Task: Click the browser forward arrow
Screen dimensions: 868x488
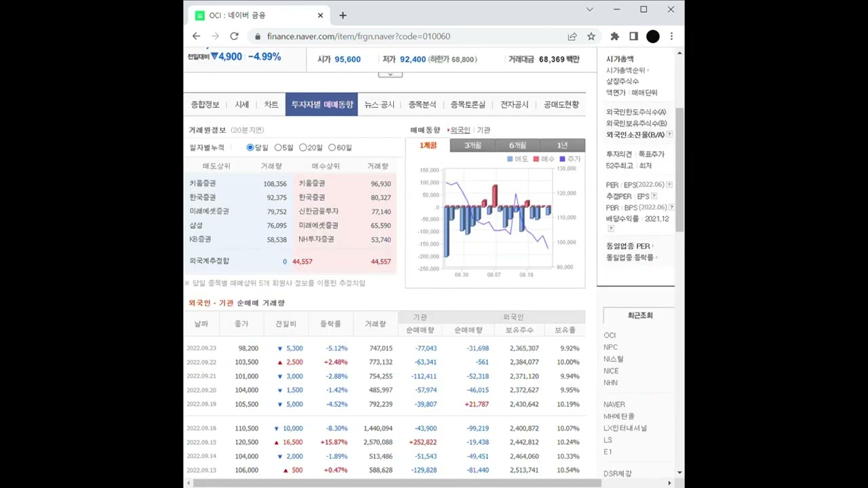Action: point(215,36)
